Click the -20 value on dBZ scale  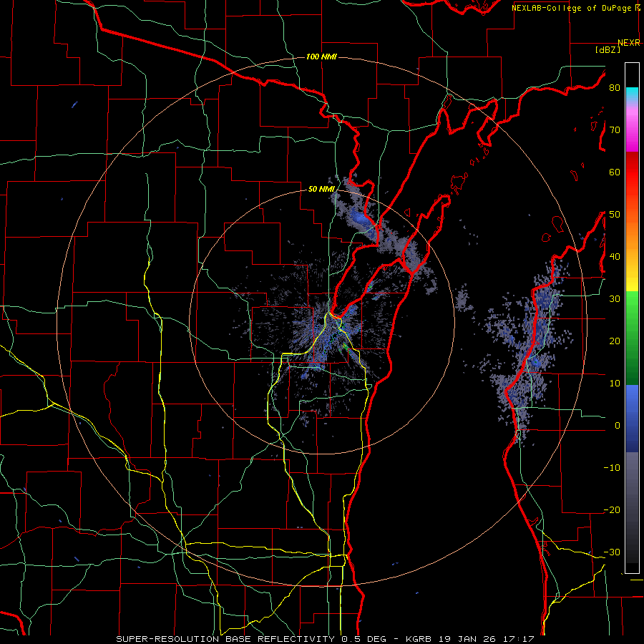(x=612, y=509)
